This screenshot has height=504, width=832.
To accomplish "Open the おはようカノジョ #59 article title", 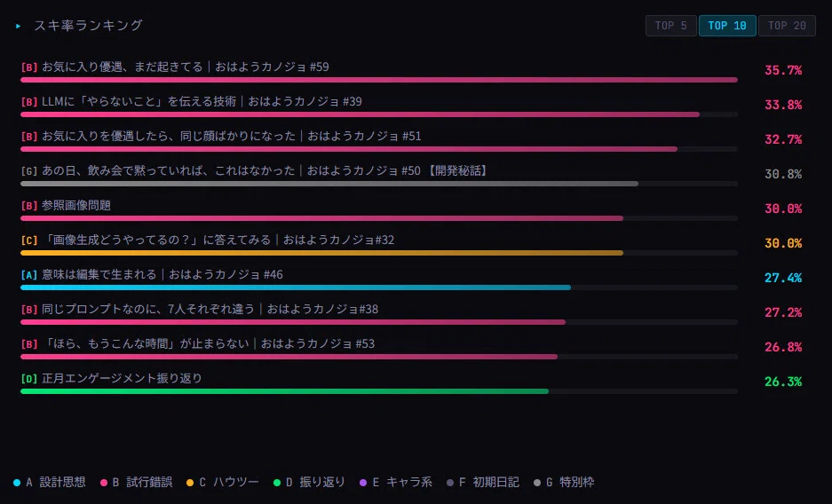I will pos(186,67).
